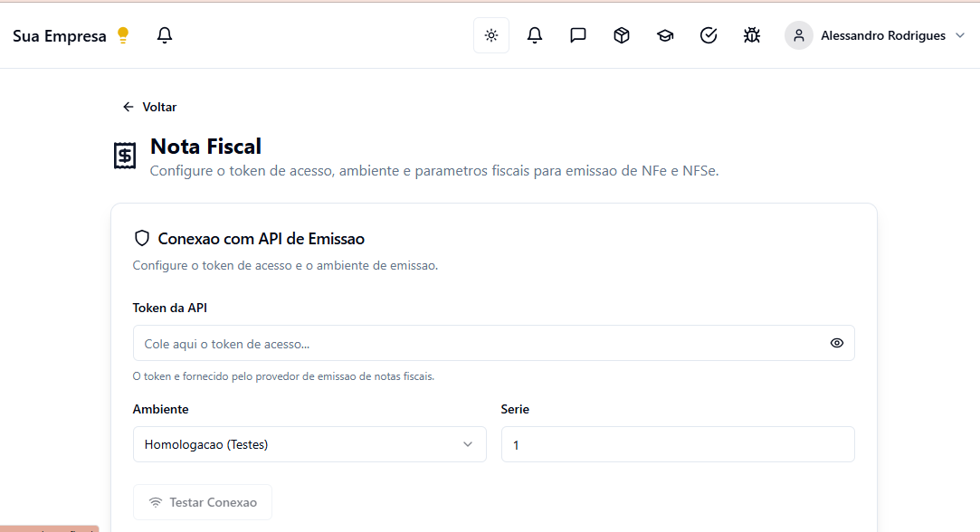Click the lightbulb icon next to Sua Empresa
The image size is (980, 532).
121,33
